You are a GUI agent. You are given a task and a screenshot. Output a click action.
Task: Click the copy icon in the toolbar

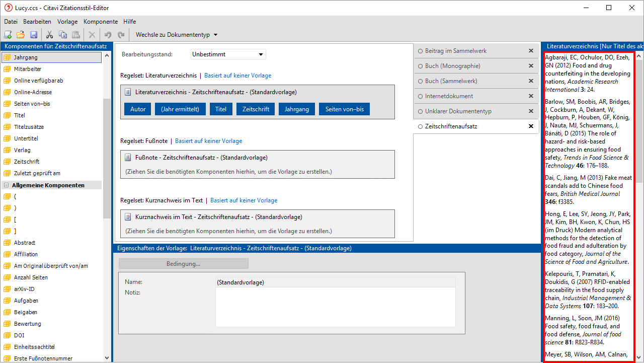63,35
